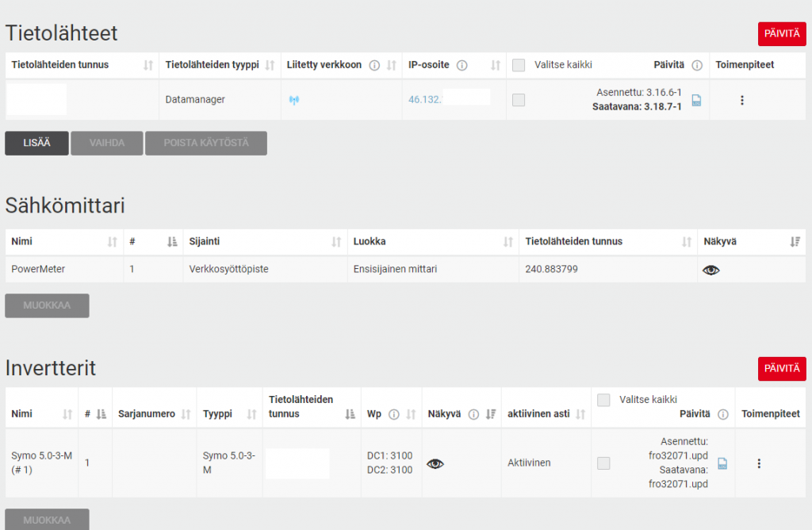Check Valitse kaikki in Tietolähteet table

pyautogui.click(x=519, y=65)
